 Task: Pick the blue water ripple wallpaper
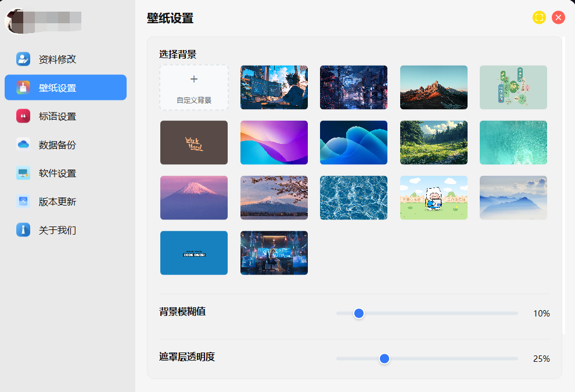(x=354, y=198)
